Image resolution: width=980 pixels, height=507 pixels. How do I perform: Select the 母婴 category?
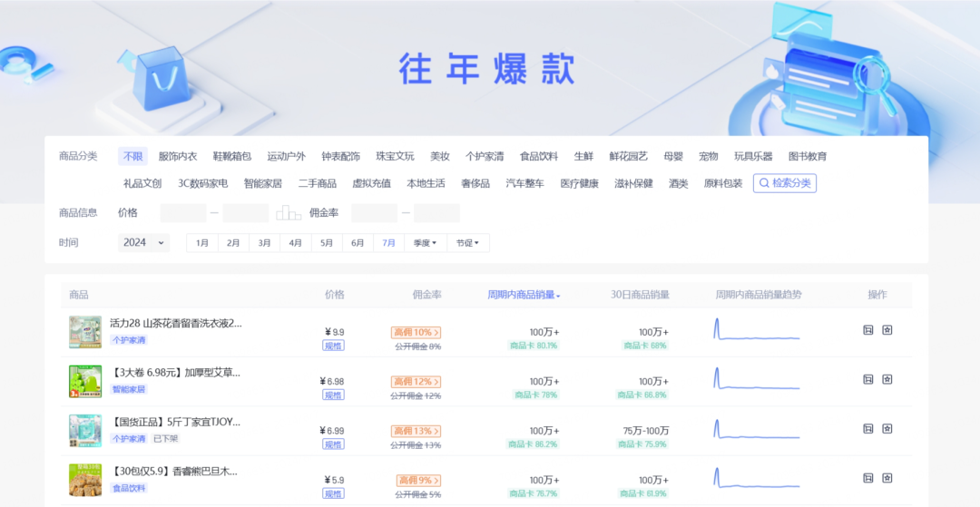[x=673, y=156]
